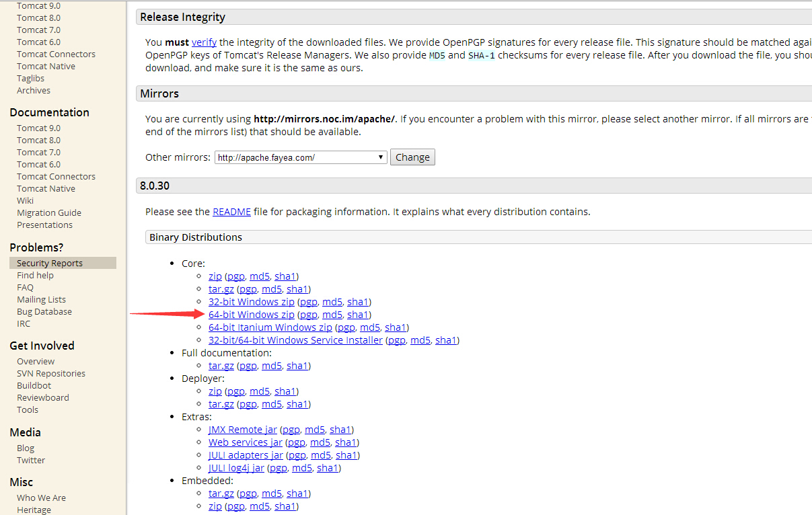Open the SVN Repositories link

51,374
